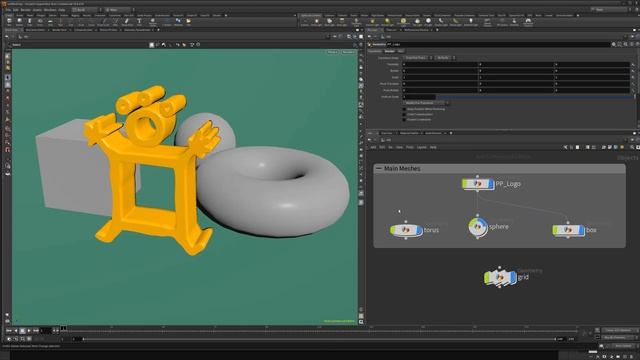640x360 pixels.
Task: Toggle display flag on torus node
Action: tap(419, 230)
